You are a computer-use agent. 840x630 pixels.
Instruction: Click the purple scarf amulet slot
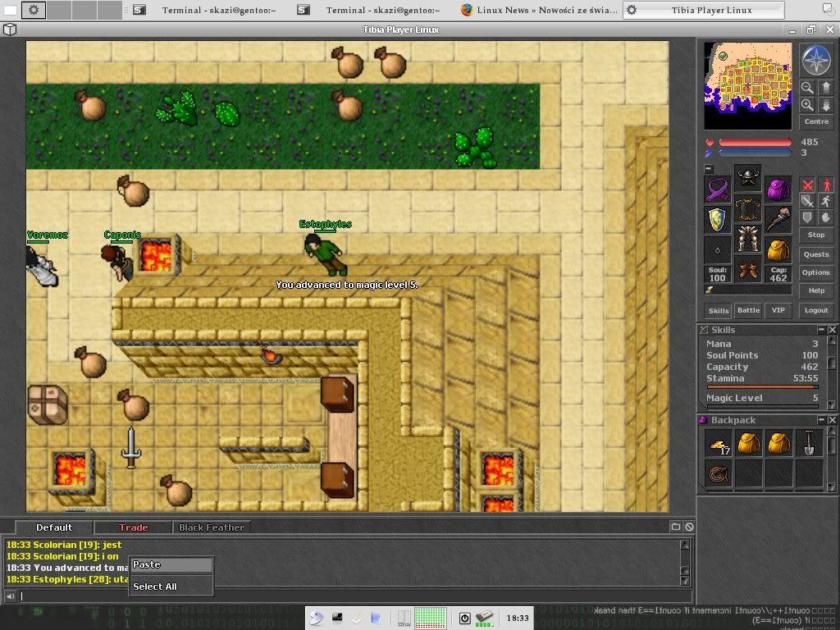tap(717, 189)
